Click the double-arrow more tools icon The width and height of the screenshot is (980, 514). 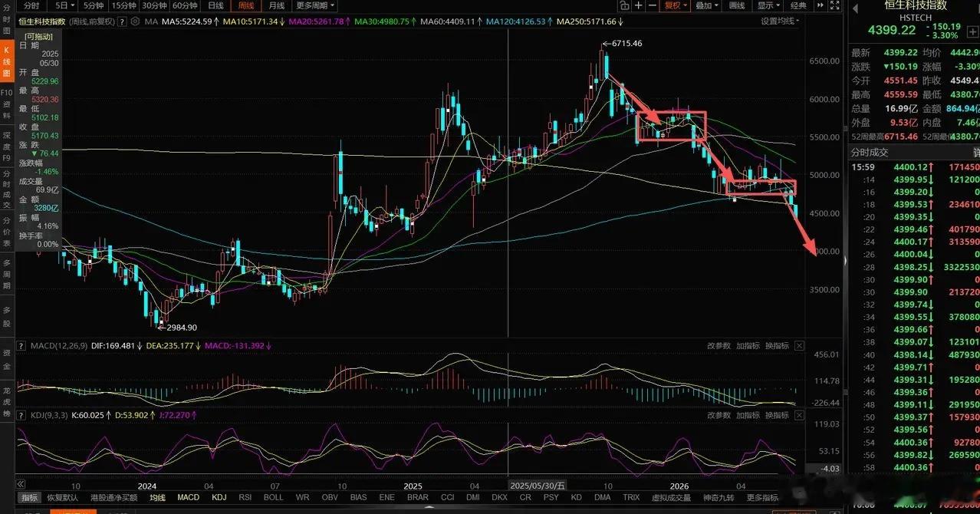coord(821,5)
